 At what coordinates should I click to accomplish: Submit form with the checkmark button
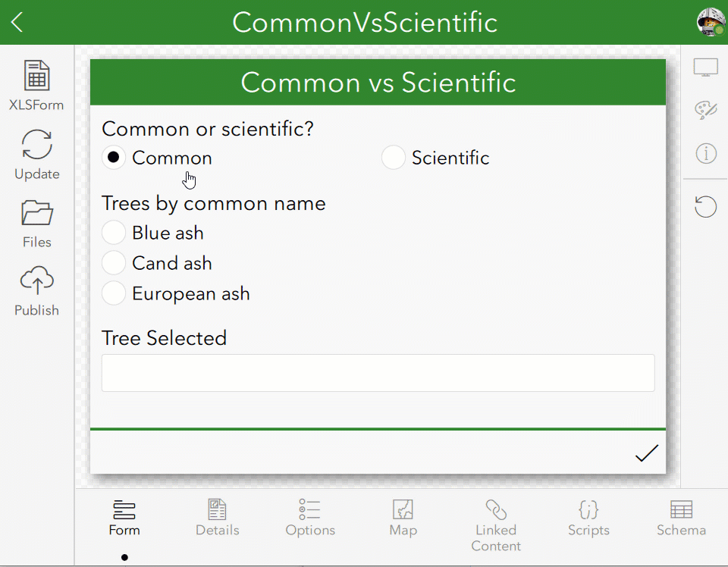point(646,453)
